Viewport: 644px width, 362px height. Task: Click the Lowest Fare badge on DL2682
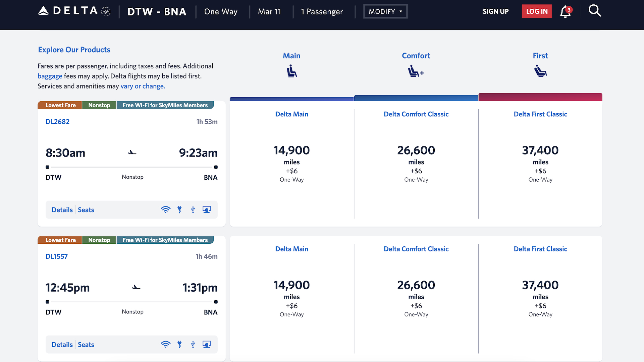(x=60, y=105)
